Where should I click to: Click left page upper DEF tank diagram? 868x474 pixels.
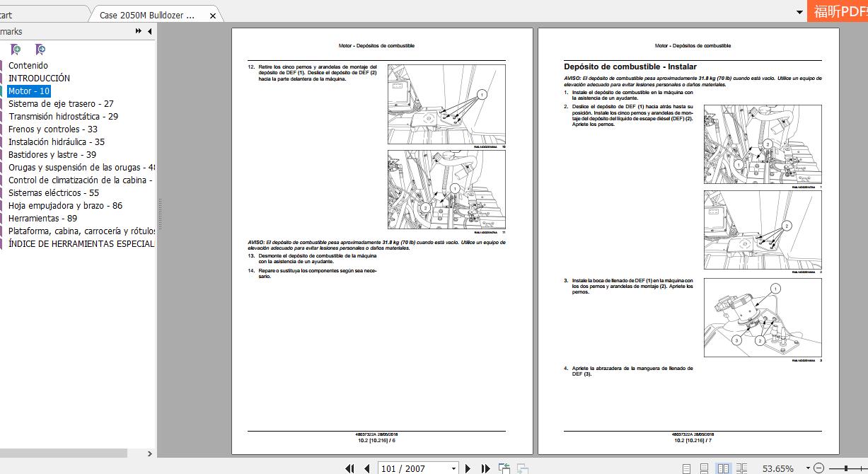click(446, 104)
